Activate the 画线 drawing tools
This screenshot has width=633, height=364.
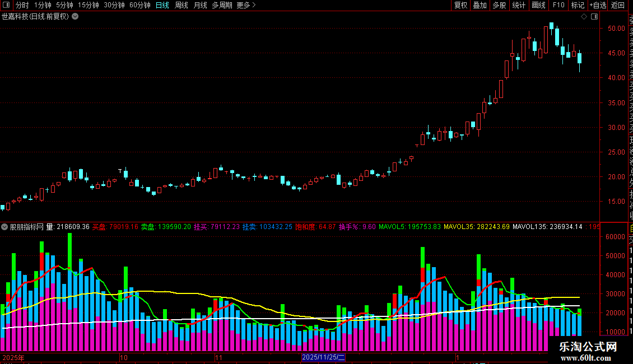pos(538,5)
